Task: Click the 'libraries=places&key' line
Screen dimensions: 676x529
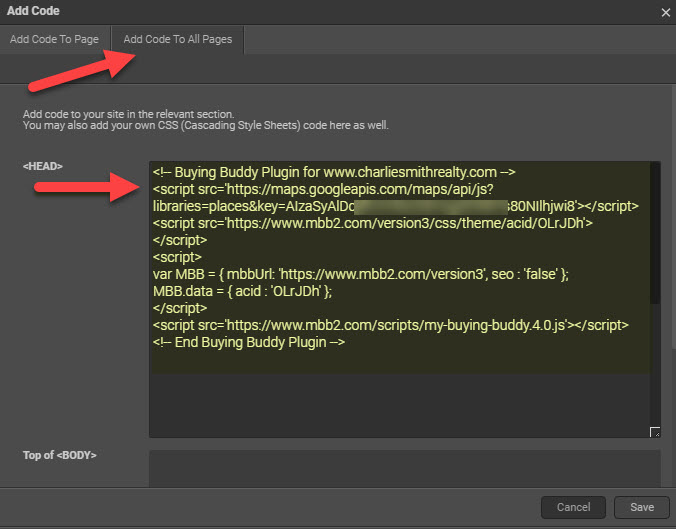Action: [396, 206]
